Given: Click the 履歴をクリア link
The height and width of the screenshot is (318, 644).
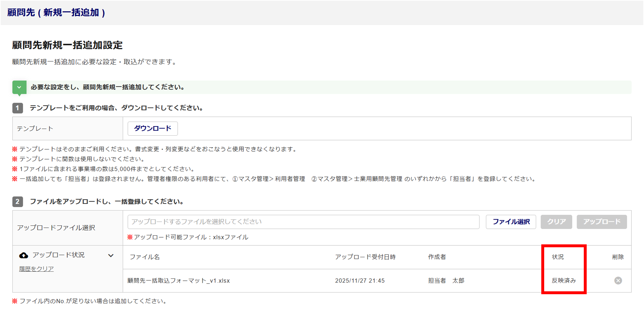Looking at the screenshot, I should [36, 269].
